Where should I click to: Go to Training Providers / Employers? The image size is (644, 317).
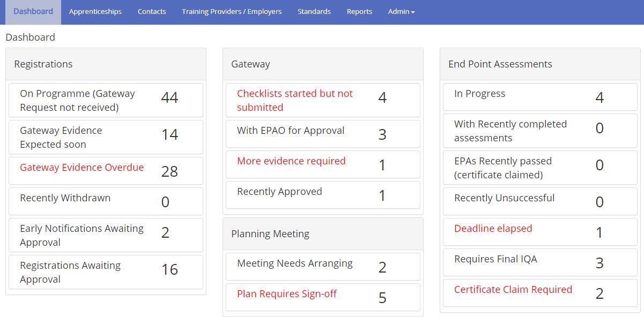(232, 12)
